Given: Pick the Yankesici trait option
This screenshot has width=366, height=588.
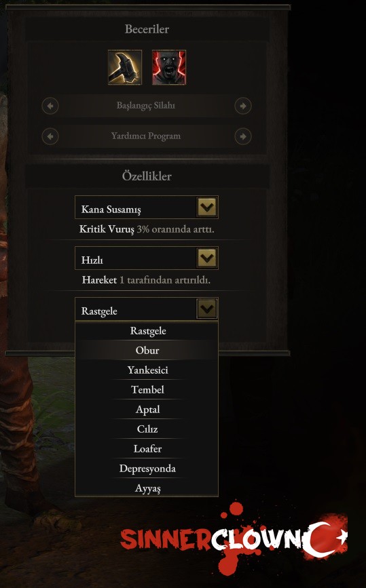Looking at the screenshot, I should [x=147, y=370].
